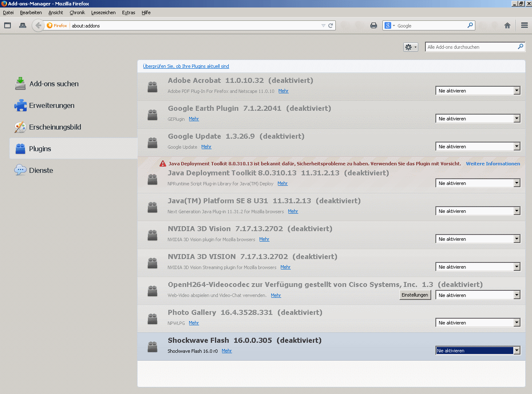Go back with the browser back arrow
532x394 pixels.
pos(38,25)
